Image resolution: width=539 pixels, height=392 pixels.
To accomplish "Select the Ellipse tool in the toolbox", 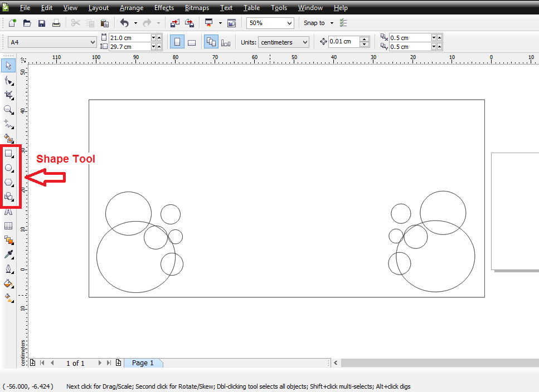I will coord(8,168).
